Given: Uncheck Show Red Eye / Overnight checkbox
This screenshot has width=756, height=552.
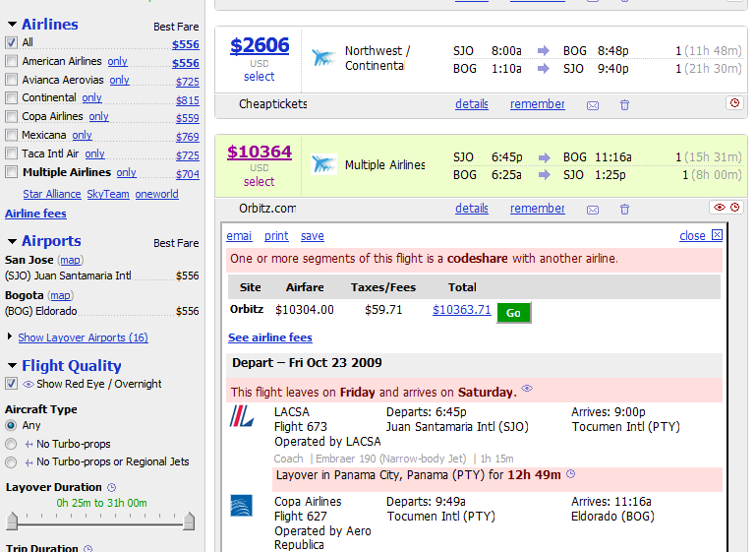Looking at the screenshot, I should point(11,384).
